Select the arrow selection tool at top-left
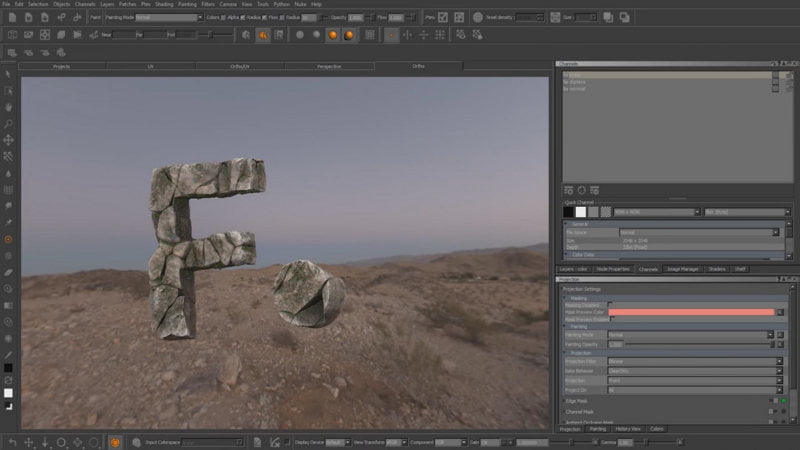 (9, 74)
